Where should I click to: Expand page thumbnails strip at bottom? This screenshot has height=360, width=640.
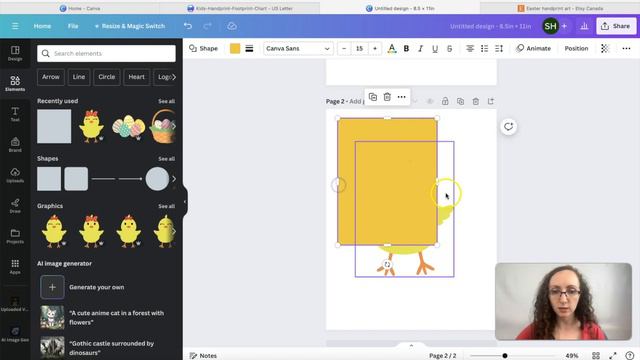[x=411, y=346]
